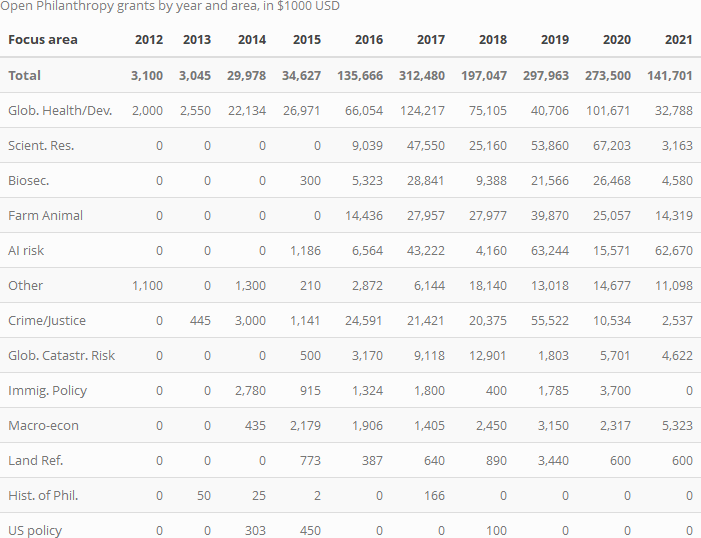Viewport: 701px width, 538px height.
Task: Click the 'Glob. Catastr. Risk' row label
Action: [61, 355]
